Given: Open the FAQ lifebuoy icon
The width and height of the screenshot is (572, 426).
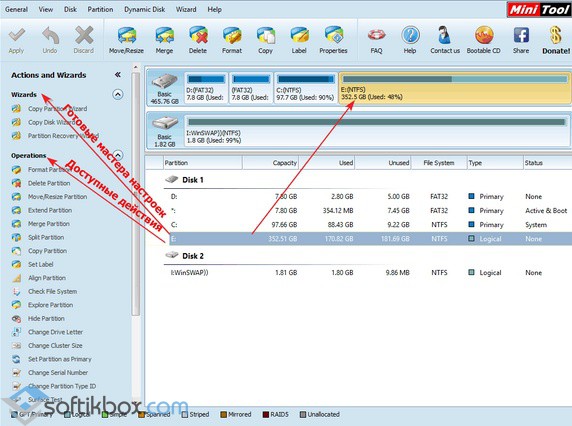Looking at the screenshot, I should point(376,35).
